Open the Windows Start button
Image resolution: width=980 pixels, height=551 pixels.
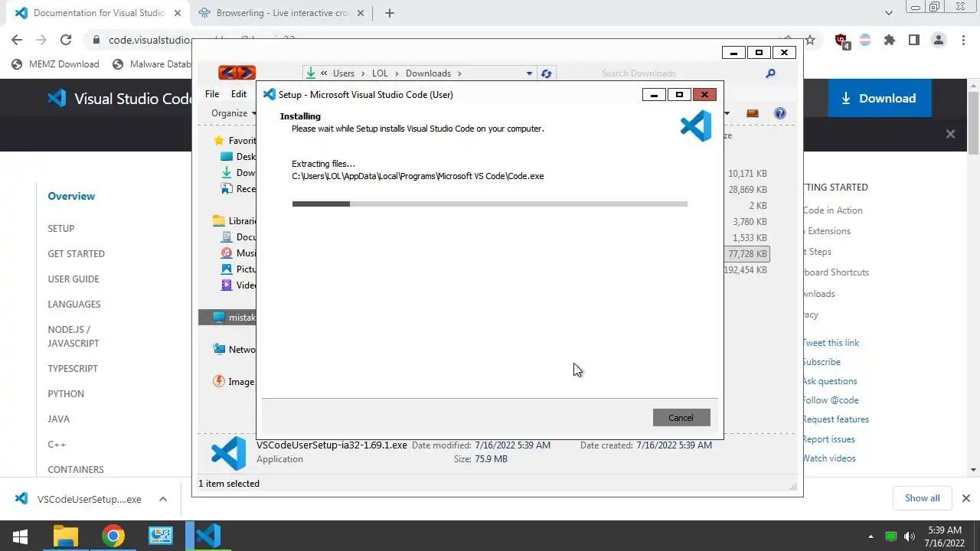point(20,536)
